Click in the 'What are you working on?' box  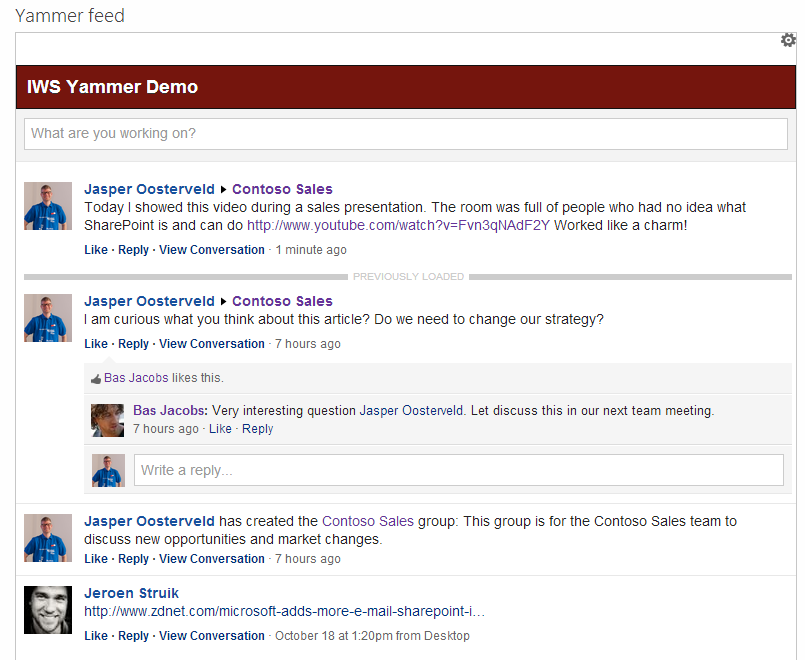pos(405,134)
